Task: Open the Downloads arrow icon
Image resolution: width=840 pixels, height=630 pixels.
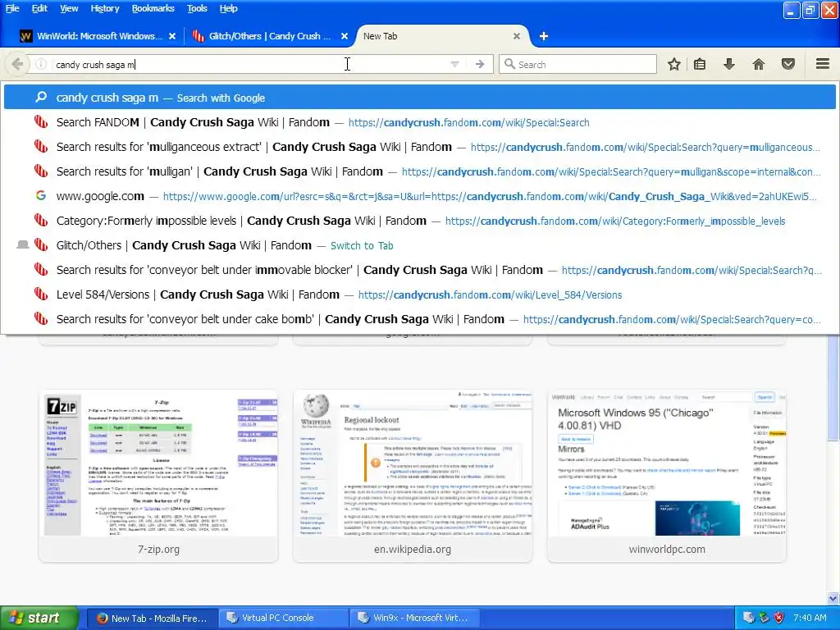Action: 728,64
